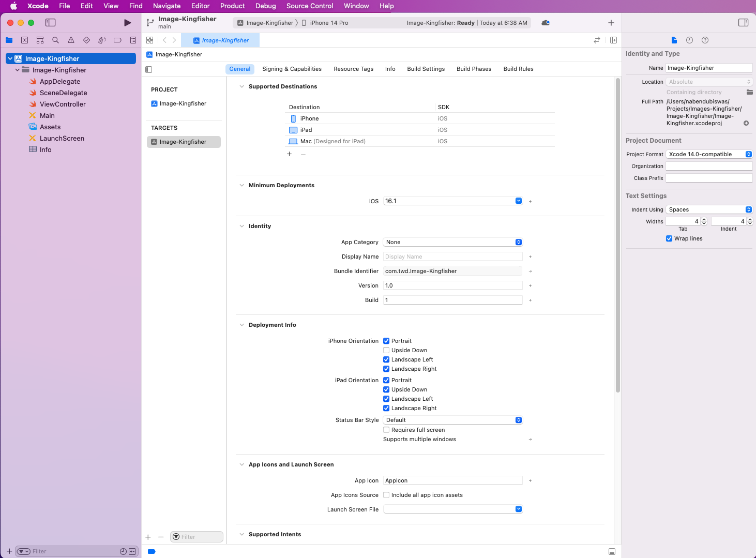Click the editor review swap arrows icon
This screenshot has width=756, height=558.
click(x=597, y=40)
